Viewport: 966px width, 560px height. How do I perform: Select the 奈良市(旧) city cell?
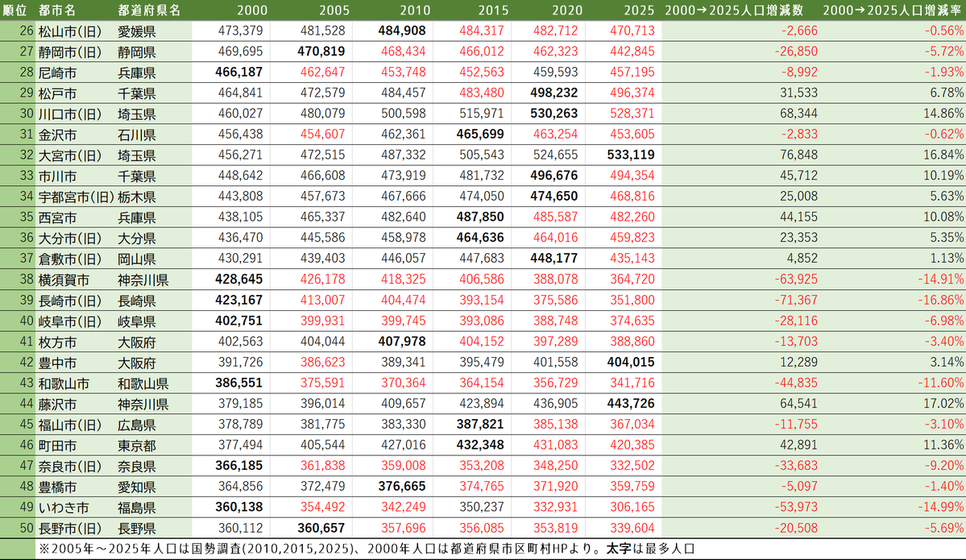coord(69,467)
